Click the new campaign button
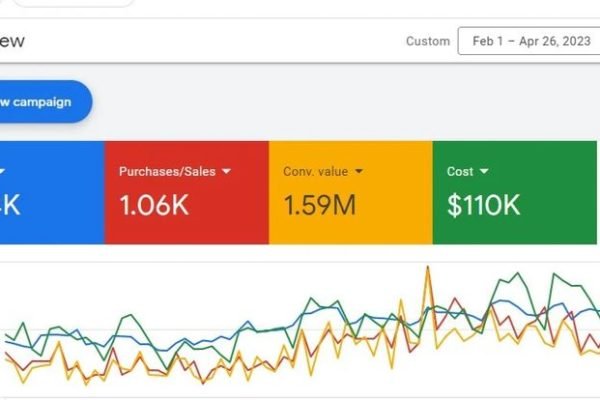Image resolution: width=600 pixels, height=400 pixels. coord(46,102)
